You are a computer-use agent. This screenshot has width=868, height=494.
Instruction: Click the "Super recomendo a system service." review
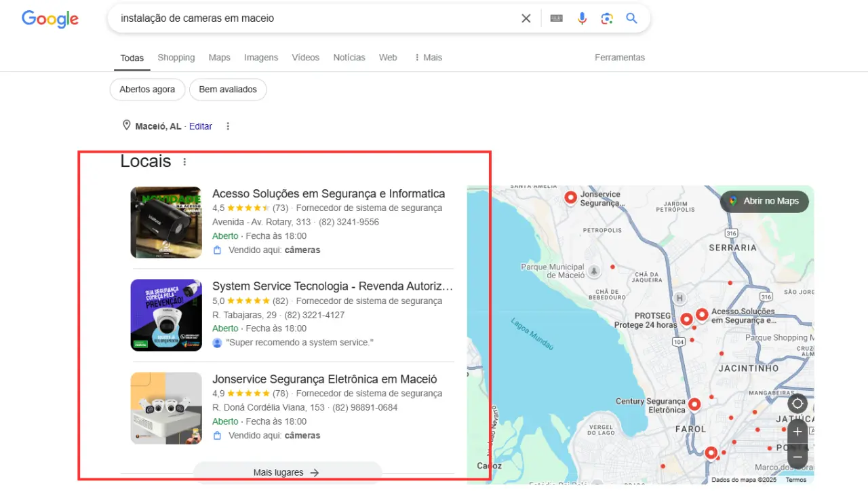click(300, 343)
